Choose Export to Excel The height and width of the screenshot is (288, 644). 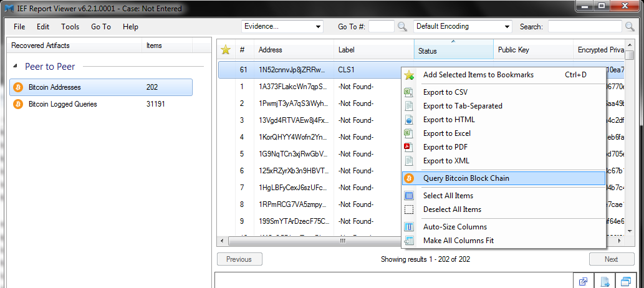coord(504,133)
